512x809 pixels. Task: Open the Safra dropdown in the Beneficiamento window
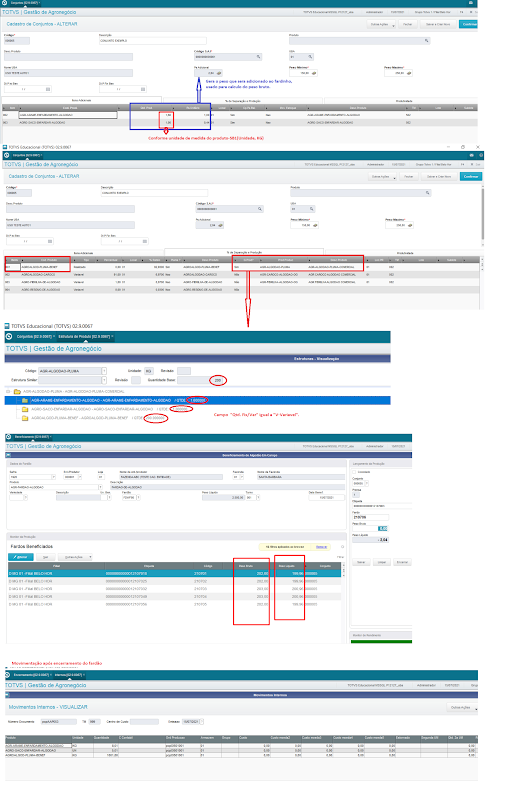(x=53, y=477)
